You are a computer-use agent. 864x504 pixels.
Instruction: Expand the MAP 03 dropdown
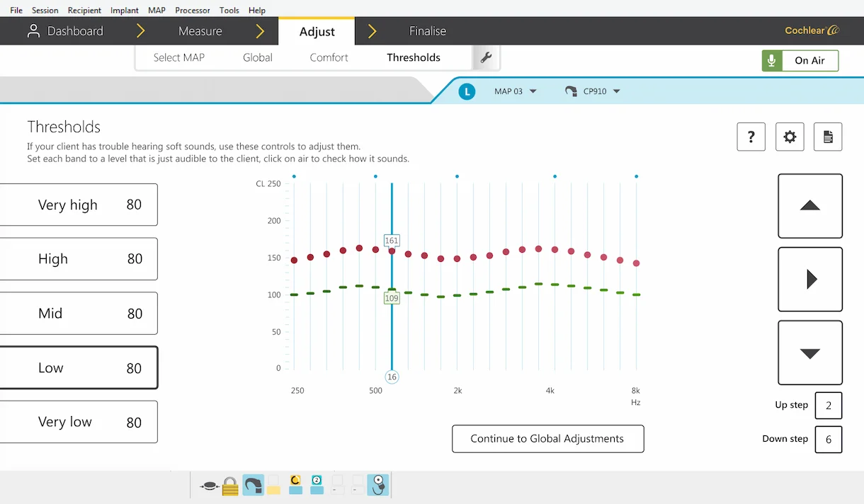tap(516, 91)
